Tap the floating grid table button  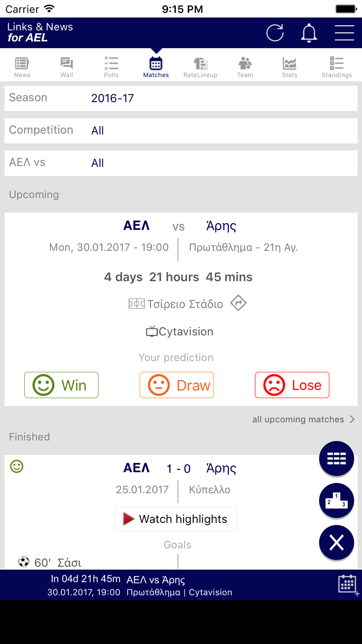(336, 458)
